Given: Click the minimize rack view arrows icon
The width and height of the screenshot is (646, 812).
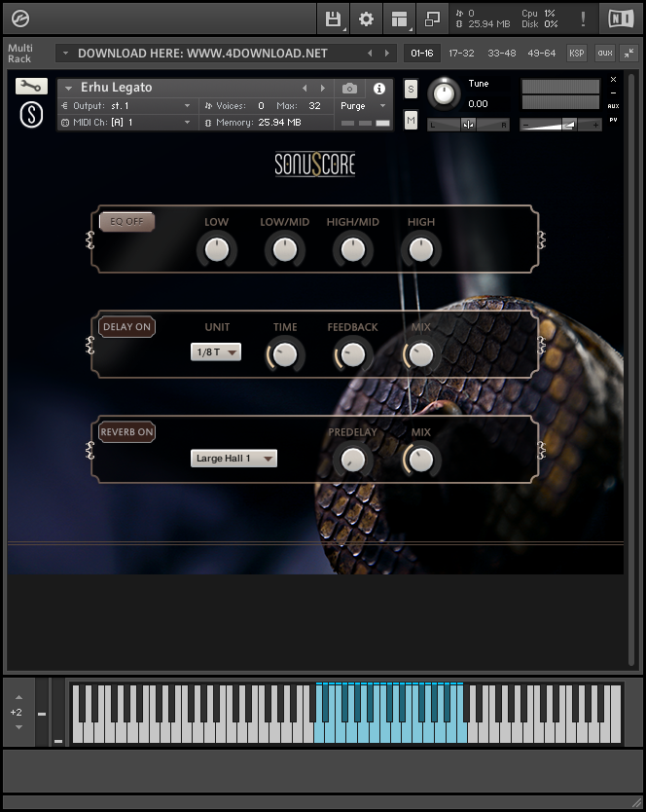Looking at the screenshot, I should [628, 53].
